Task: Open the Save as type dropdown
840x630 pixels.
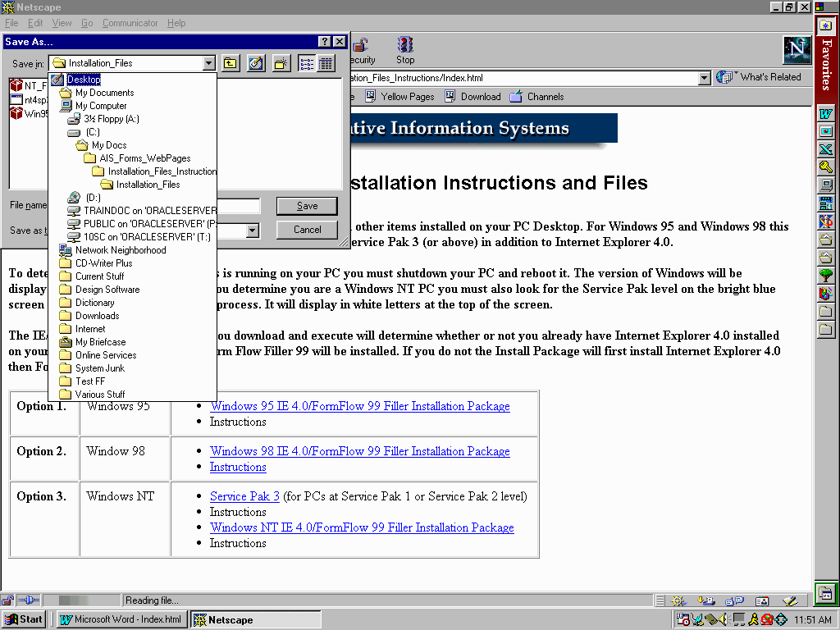Action: coord(253,231)
